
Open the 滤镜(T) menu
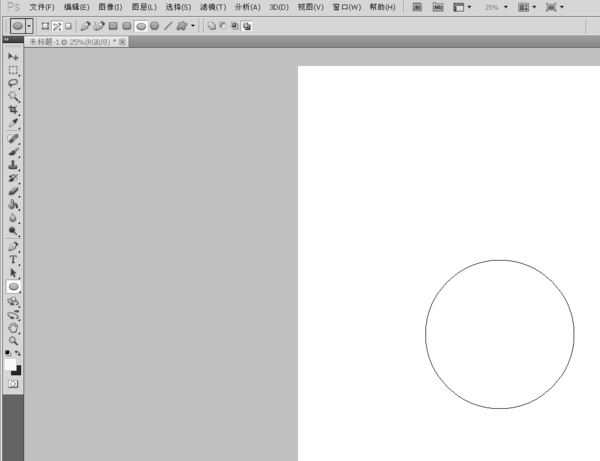click(212, 7)
